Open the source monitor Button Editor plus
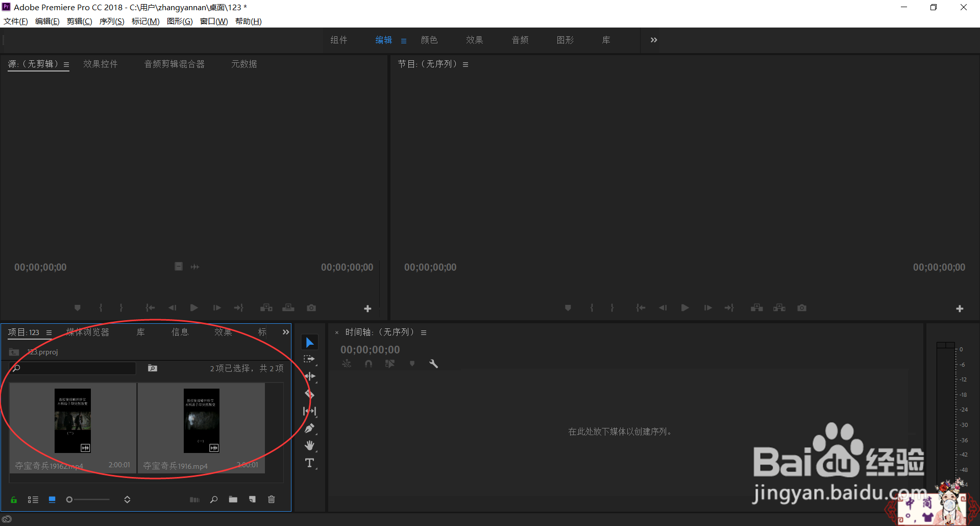 point(367,308)
